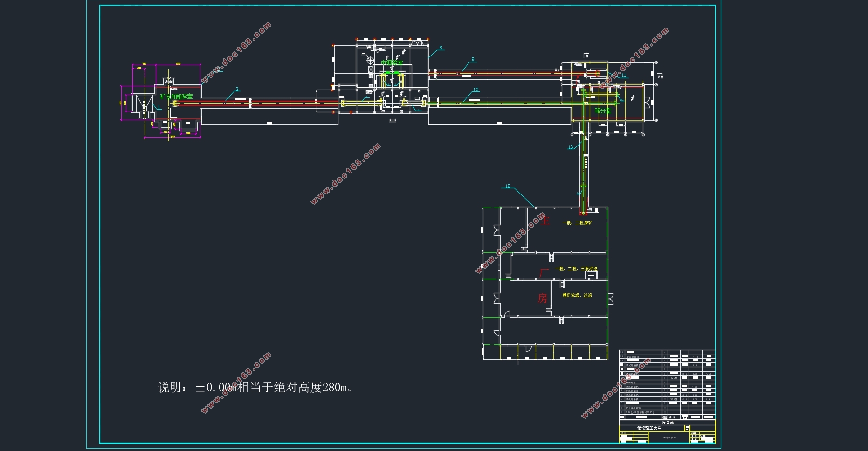
Task: Click callout number 11 near the screening room
Action: [624, 75]
